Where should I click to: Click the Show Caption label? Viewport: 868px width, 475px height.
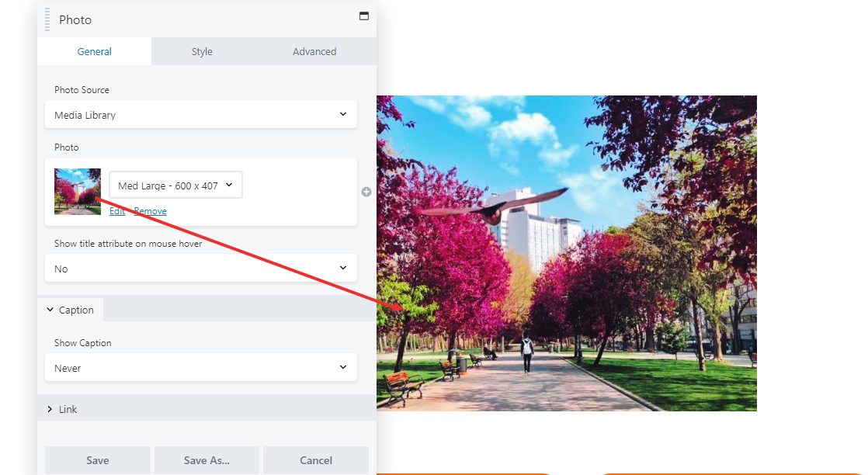tap(82, 343)
